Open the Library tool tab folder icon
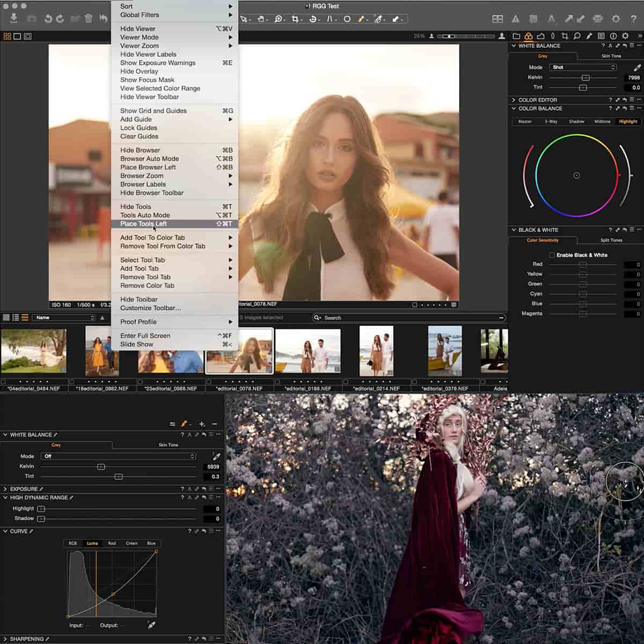The image size is (644, 644). 516,36
